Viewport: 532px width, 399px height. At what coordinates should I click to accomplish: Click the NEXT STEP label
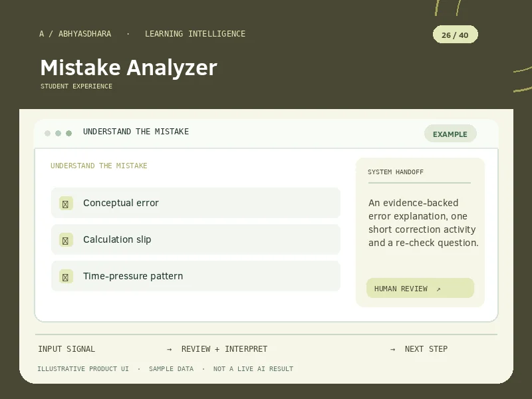426,348
